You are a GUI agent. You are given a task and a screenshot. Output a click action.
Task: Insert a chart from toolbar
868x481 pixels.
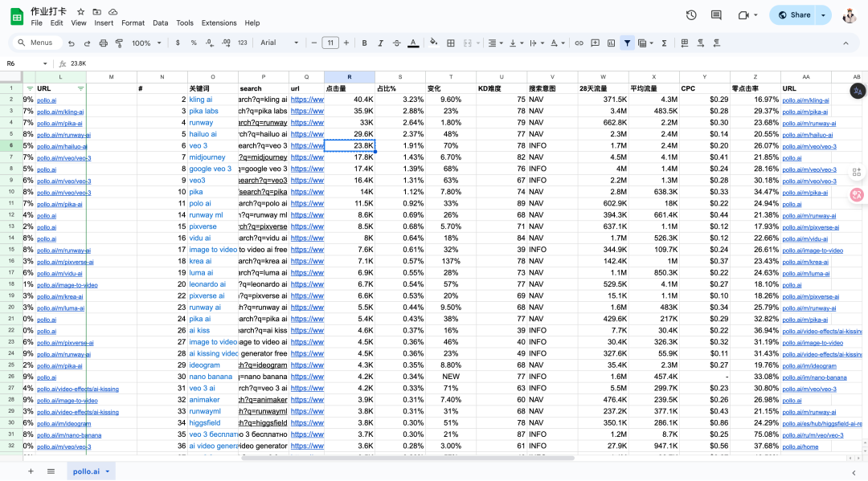pyautogui.click(x=611, y=43)
